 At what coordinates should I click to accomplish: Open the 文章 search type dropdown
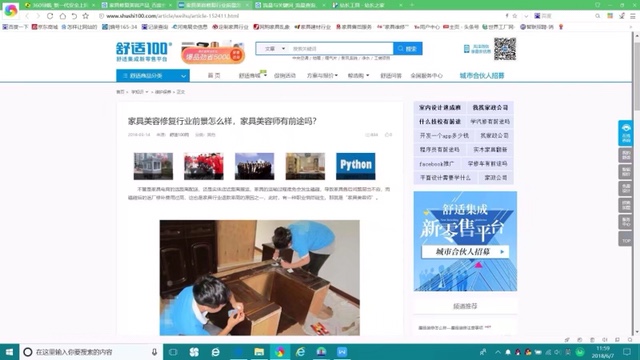(x=274, y=49)
